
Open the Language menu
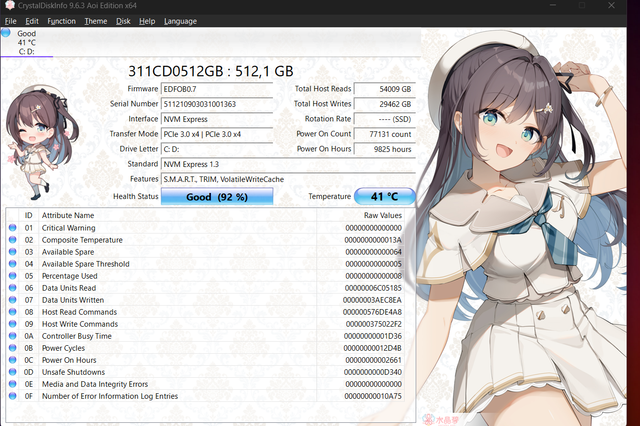coord(180,21)
